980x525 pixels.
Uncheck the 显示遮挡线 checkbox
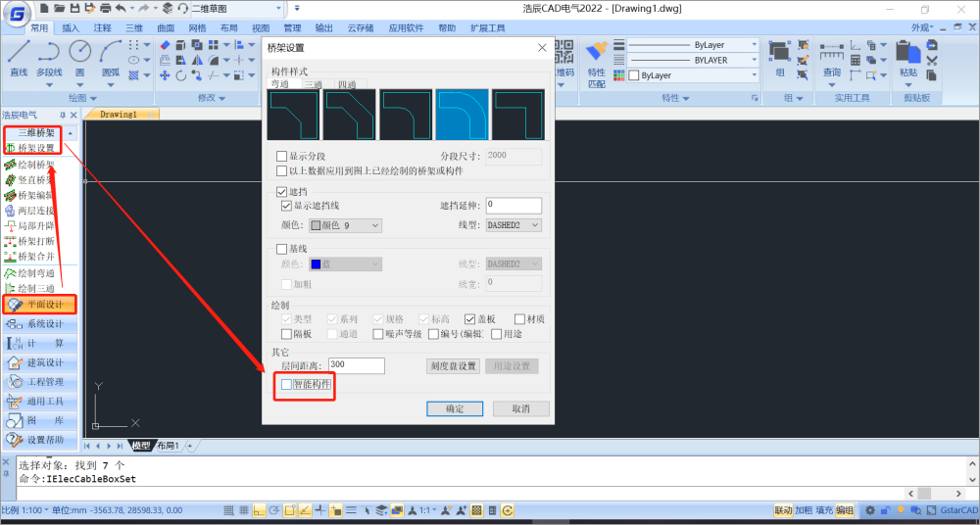coord(286,205)
